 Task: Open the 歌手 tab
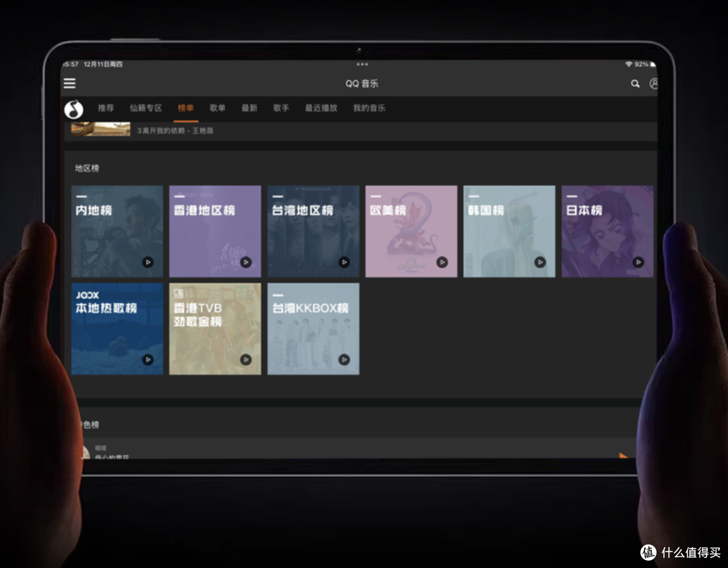(x=281, y=108)
